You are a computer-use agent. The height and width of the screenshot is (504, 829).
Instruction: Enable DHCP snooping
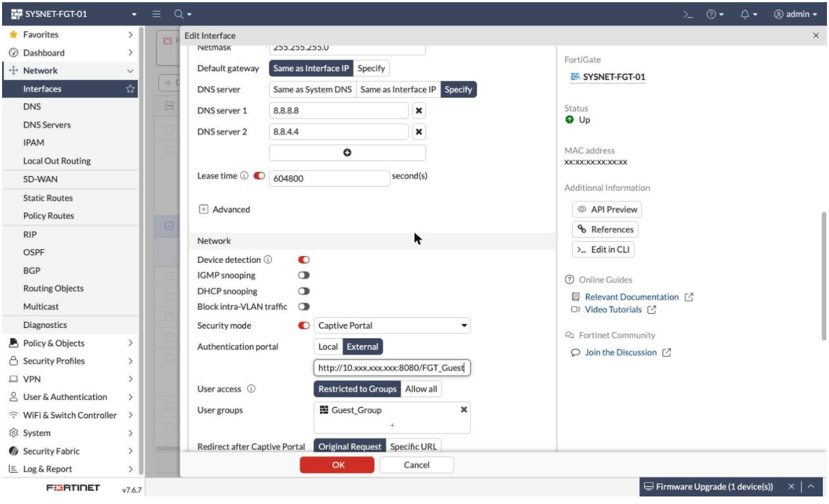pos(304,291)
